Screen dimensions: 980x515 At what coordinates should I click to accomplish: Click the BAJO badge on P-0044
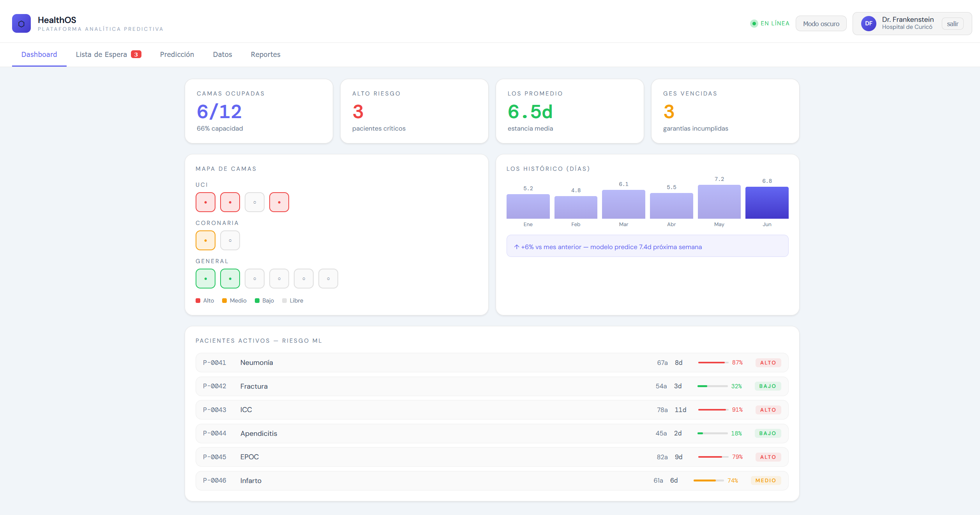coord(768,433)
